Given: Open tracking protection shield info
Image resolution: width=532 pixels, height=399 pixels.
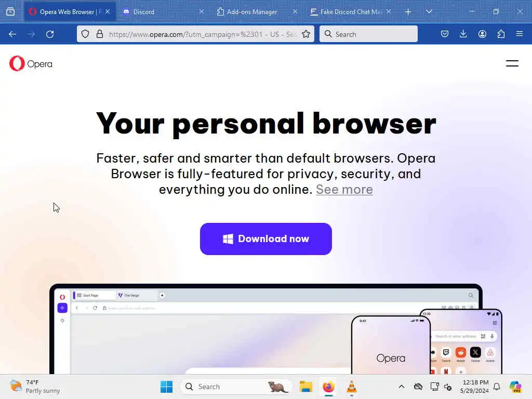Looking at the screenshot, I should pos(85,34).
